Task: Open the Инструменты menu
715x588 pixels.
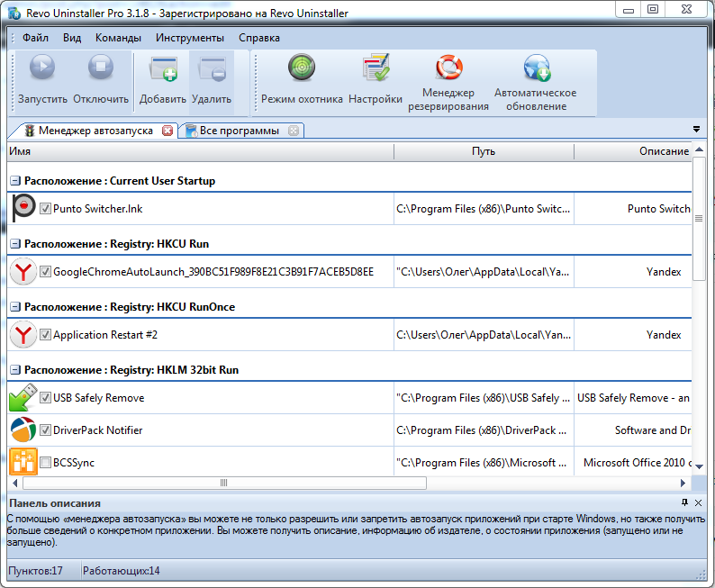Action: (190, 38)
